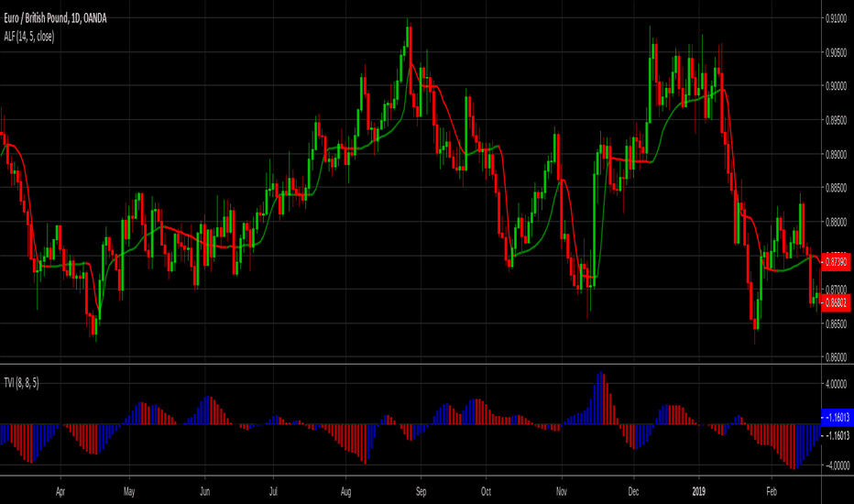Click the Feb label on time axis
This screenshot has width=854, height=504.
click(x=772, y=491)
